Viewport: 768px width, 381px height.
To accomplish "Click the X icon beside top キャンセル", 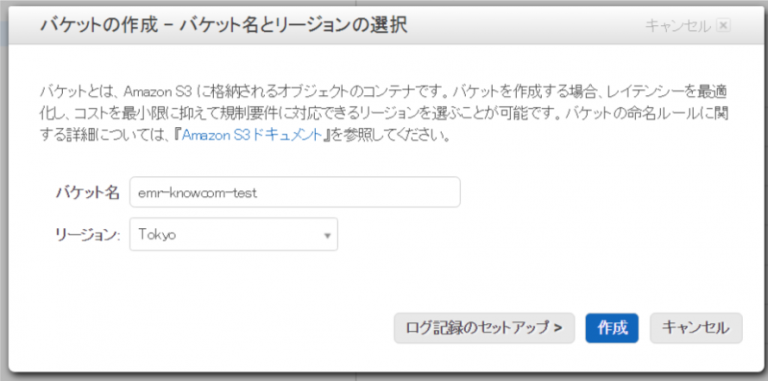I will point(723,26).
